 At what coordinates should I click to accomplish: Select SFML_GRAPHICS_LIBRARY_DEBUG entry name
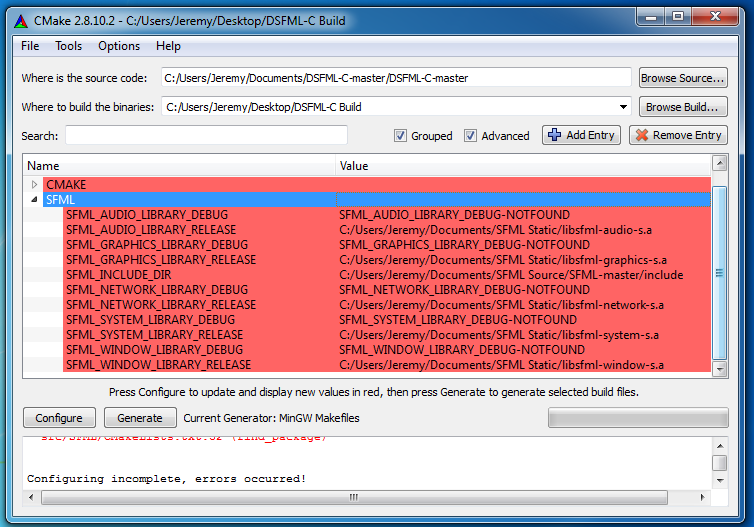157,244
